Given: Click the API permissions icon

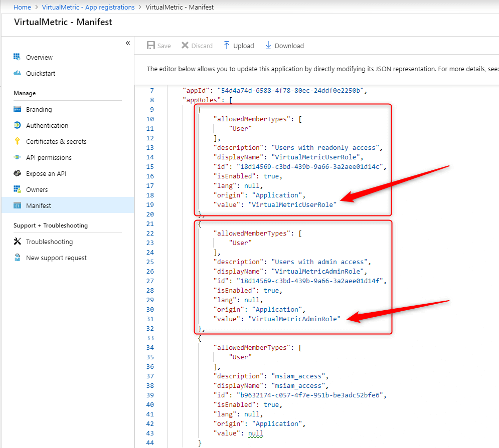Looking at the screenshot, I should 17,157.
